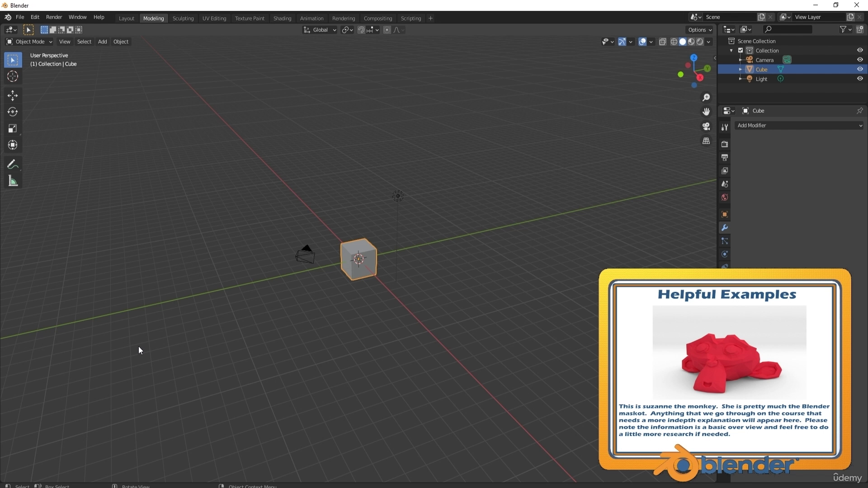Open the Object properties tab
Screen dimensions: 868x488
[725, 215]
